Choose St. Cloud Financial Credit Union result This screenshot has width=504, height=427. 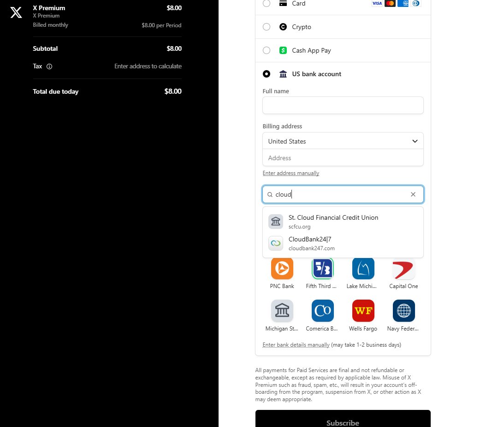(x=343, y=222)
